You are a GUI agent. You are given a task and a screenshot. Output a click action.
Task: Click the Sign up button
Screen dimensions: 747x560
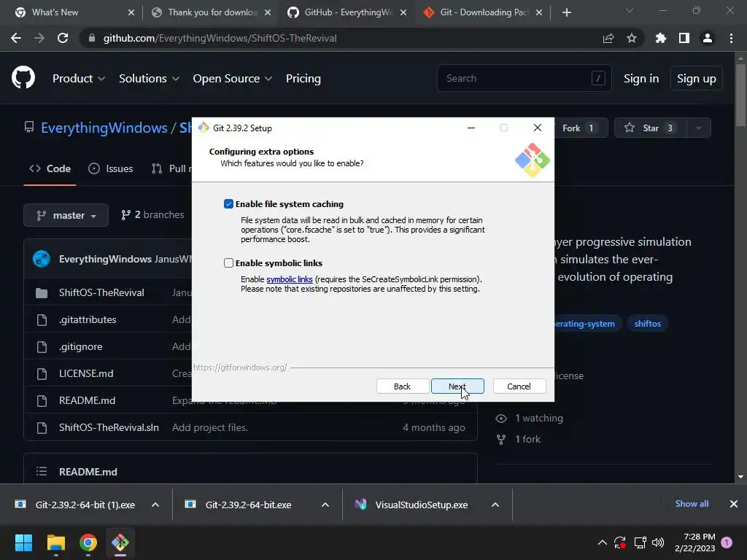pyautogui.click(x=696, y=79)
